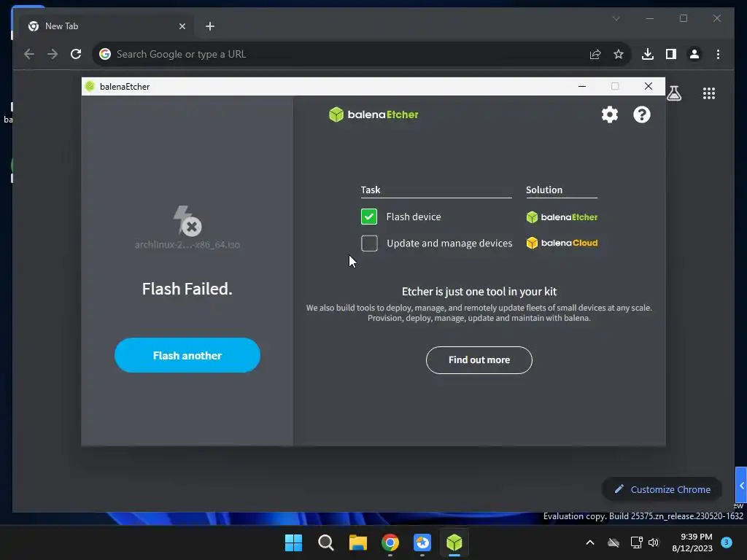The height and width of the screenshot is (560, 747).
Task: Open a new Chrome tab with plus
Action: click(x=210, y=26)
